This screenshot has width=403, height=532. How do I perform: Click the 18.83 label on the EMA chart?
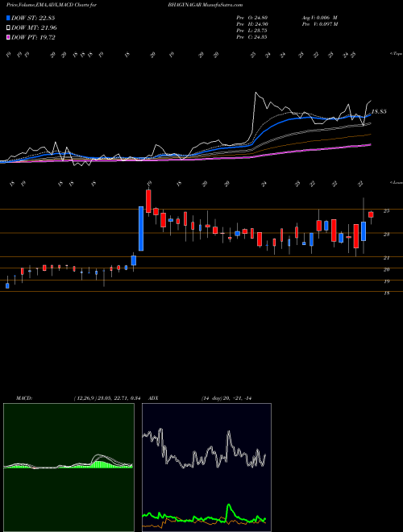[379, 111]
